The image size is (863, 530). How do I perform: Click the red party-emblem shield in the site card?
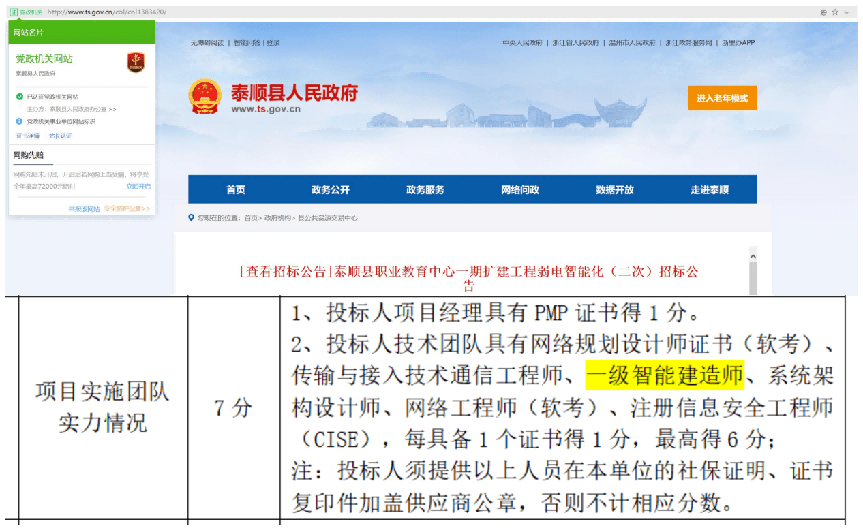136,62
